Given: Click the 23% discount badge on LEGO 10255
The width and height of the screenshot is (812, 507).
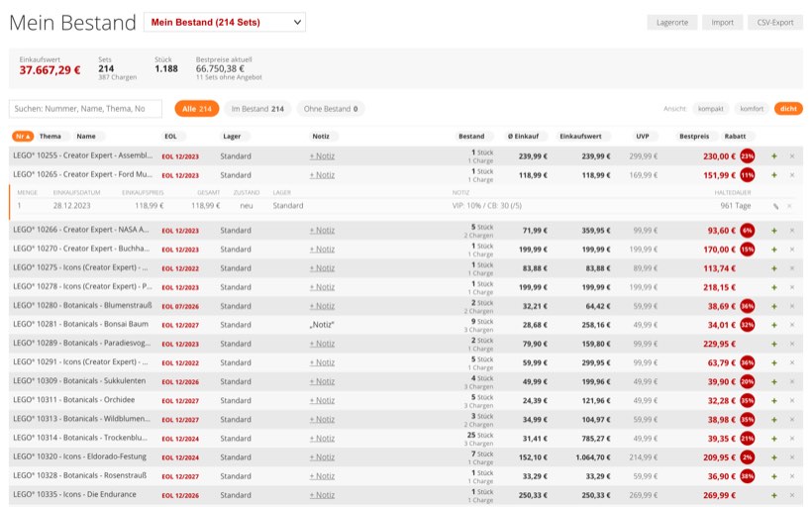Looking at the screenshot, I should pos(748,155).
